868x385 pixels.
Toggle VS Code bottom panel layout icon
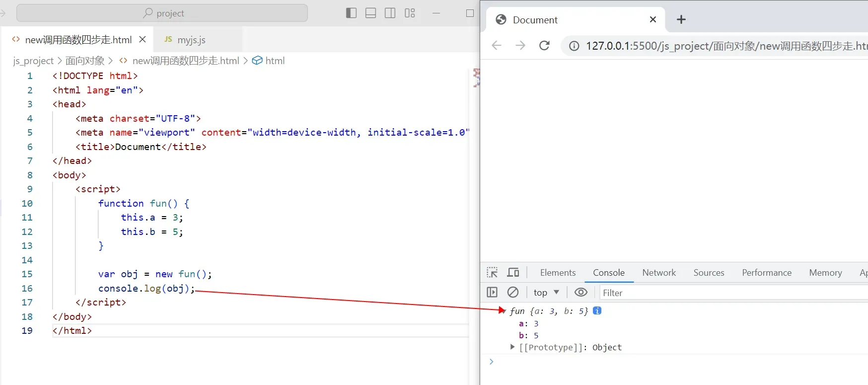pos(370,13)
